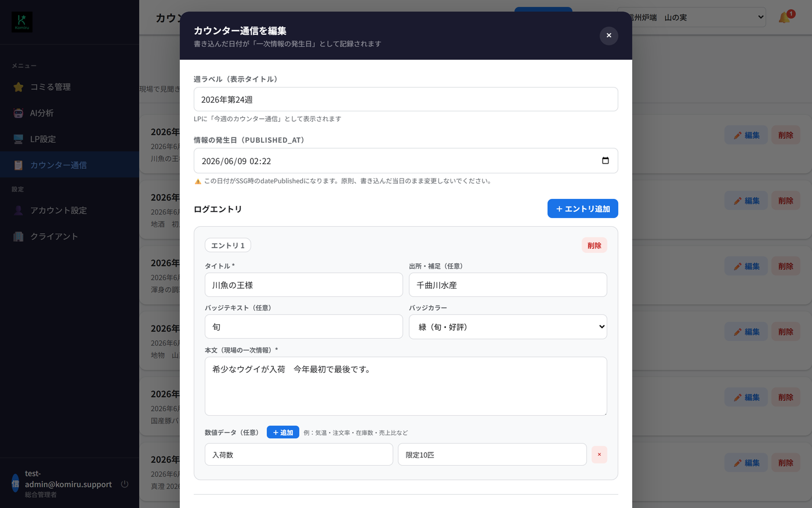Click the エントリ 1 label badge
This screenshot has height=508, width=812.
pyautogui.click(x=228, y=245)
